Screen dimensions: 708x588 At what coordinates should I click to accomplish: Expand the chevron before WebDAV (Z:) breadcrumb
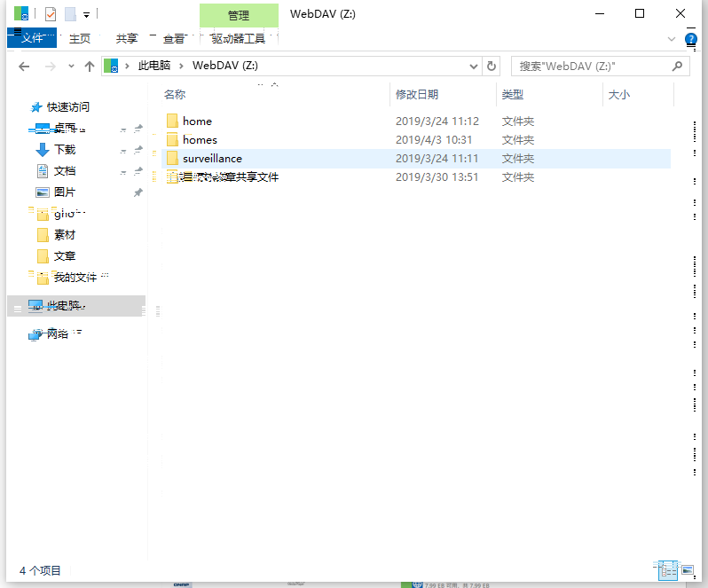point(181,67)
